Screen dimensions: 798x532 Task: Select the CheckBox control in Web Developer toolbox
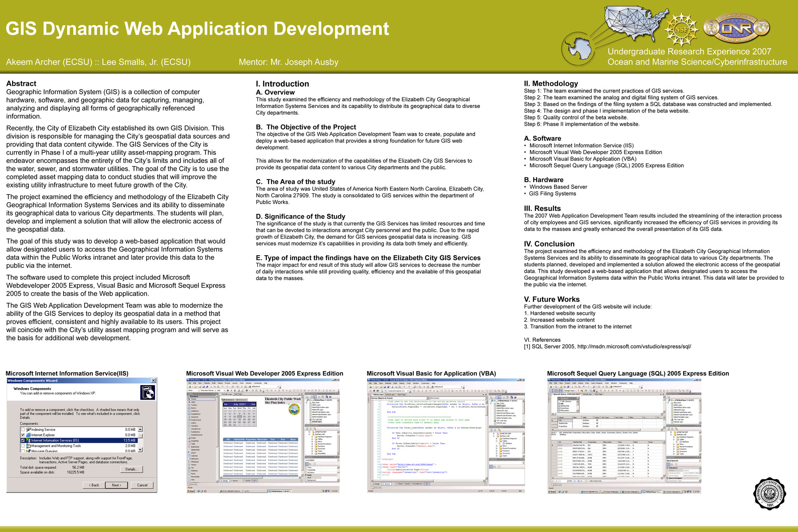(x=193, y=426)
